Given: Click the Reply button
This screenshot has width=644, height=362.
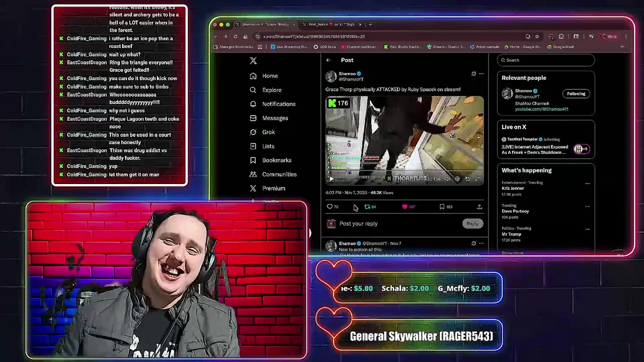Looking at the screenshot, I should pos(472,224).
